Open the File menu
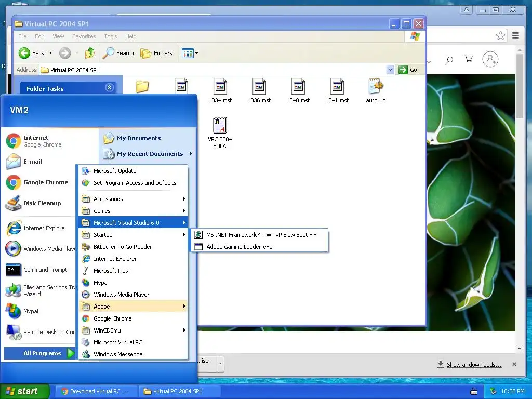 22,36
